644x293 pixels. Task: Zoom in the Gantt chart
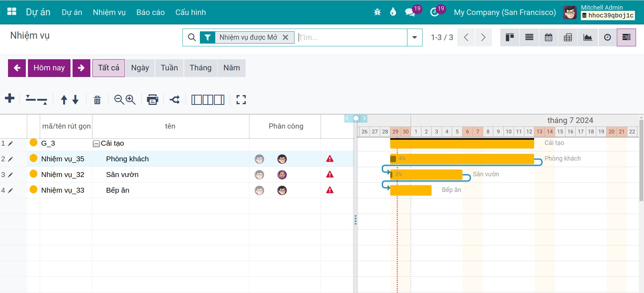pos(130,100)
